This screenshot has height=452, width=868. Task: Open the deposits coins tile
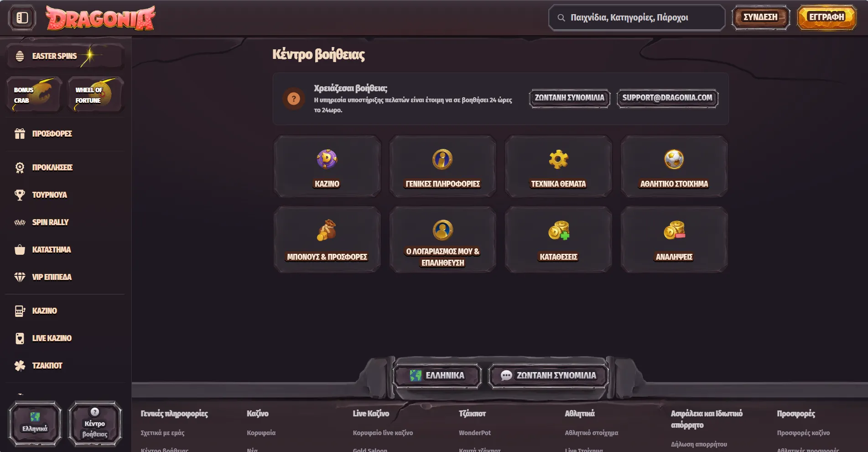click(558, 239)
